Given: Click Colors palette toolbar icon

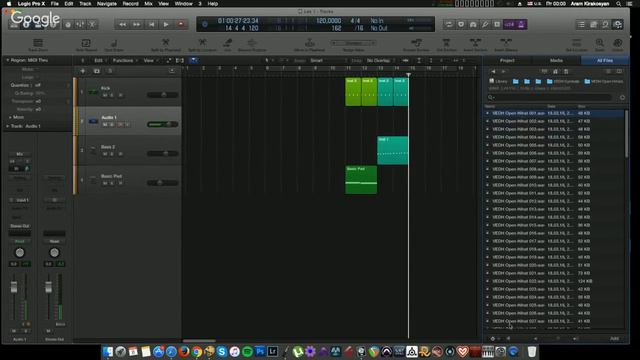Looking at the screenshot, I should (618, 44).
